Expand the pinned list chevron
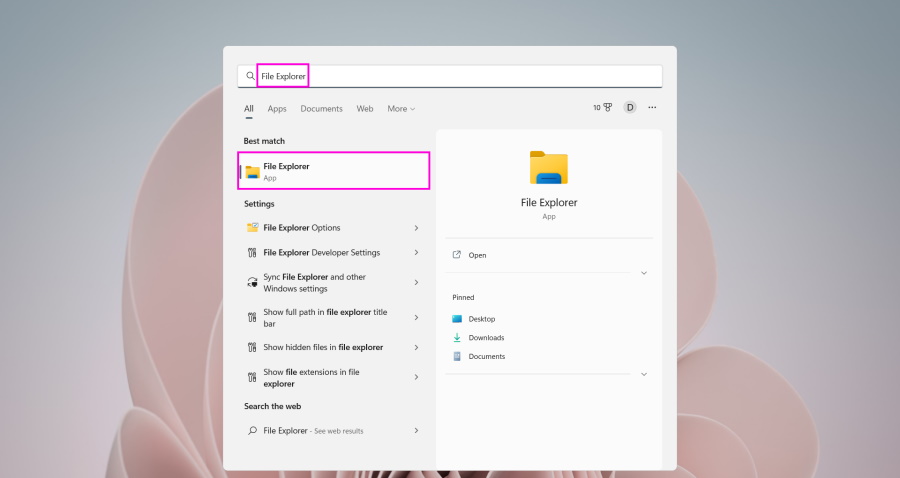 point(643,374)
